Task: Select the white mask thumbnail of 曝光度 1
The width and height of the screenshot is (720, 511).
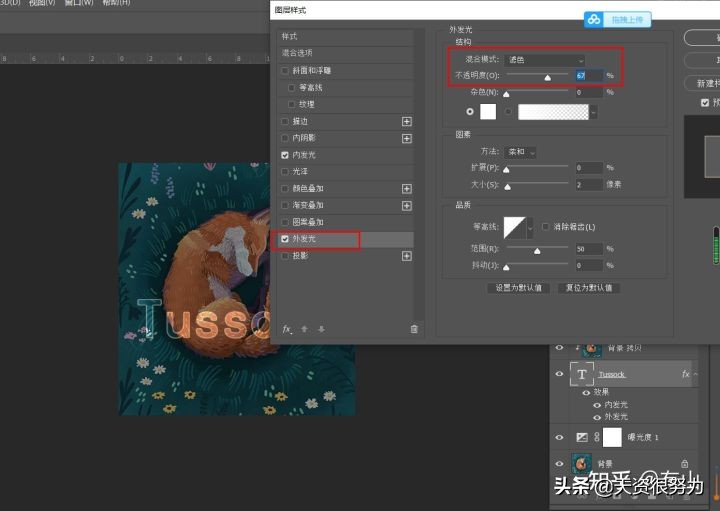Action: click(x=612, y=437)
